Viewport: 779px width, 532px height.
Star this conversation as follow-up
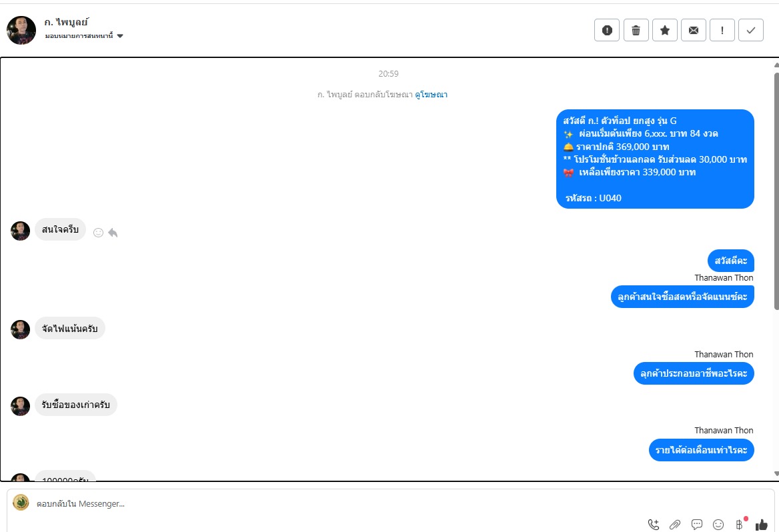click(x=665, y=30)
